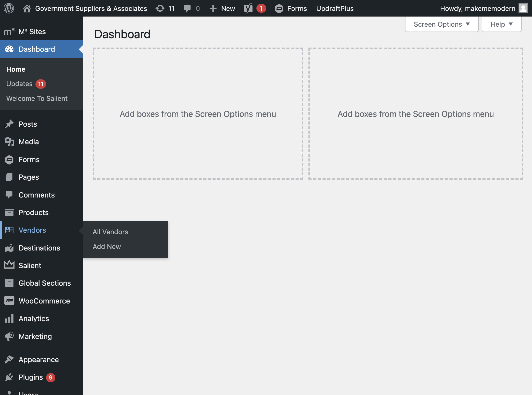Click the Products archive box icon
This screenshot has height=395, width=532.
(9, 212)
